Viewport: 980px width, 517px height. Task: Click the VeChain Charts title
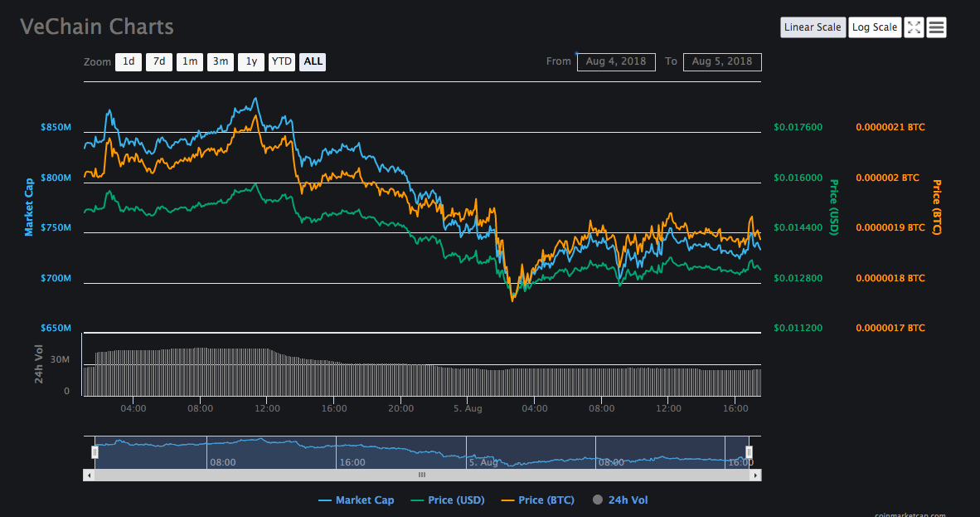coord(97,27)
